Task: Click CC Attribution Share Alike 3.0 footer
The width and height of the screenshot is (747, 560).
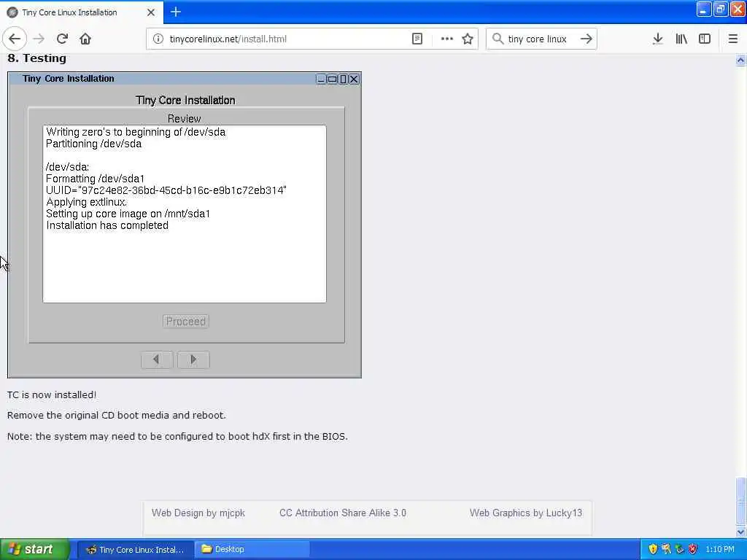Action: click(343, 513)
